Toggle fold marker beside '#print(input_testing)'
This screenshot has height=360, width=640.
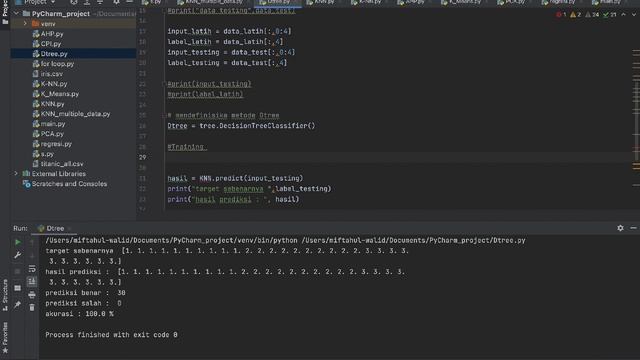click(x=164, y=84)
